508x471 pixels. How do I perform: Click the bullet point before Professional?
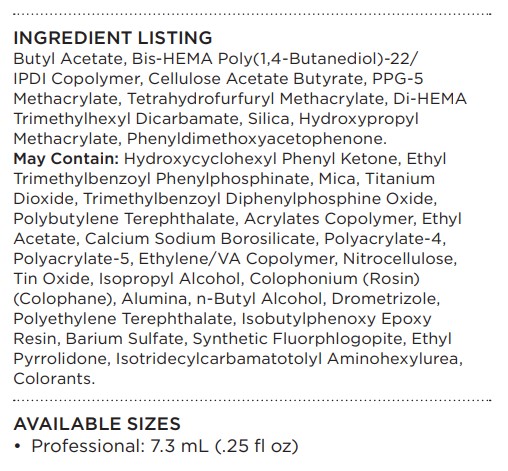click(x=18, y=446)
